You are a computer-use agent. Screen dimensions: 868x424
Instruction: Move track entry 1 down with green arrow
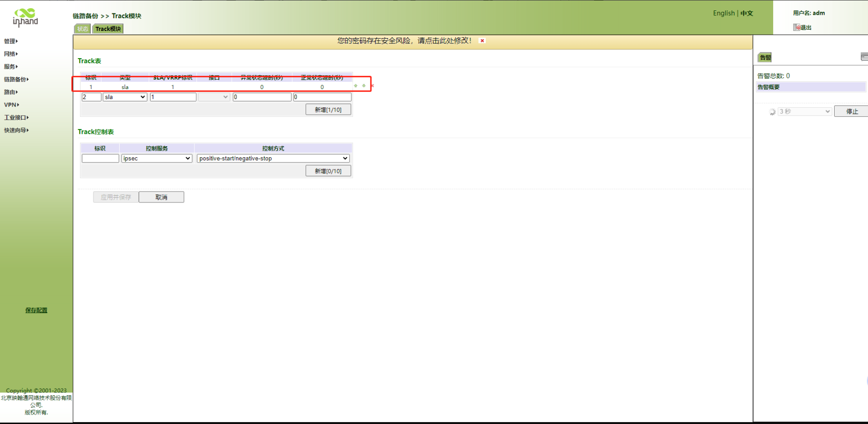364,86
